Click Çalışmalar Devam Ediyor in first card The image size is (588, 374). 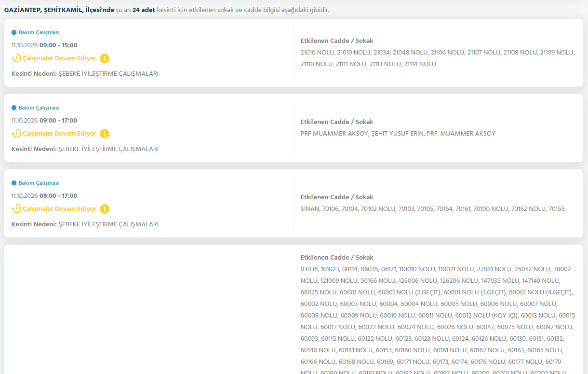pyautogui.click(x=59, y=58)
